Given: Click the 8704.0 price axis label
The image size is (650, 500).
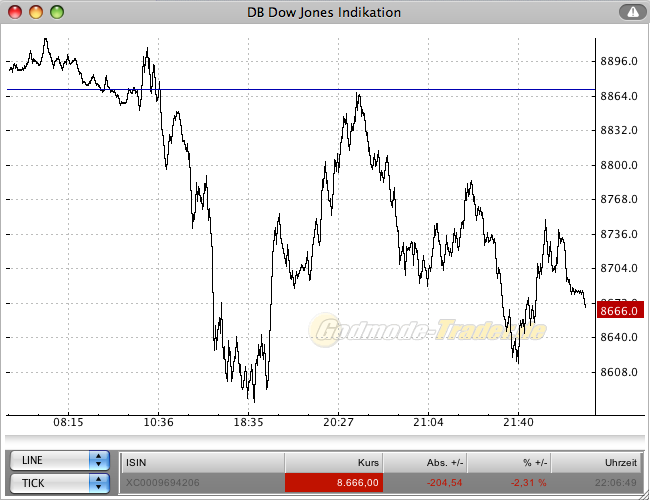Looking at the screenshot, I should 619,268.
